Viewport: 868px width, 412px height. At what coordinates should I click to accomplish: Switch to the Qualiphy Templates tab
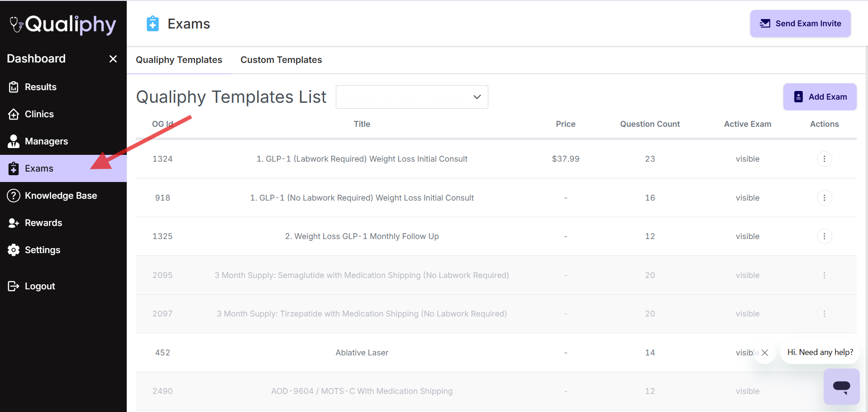[179, 60]
